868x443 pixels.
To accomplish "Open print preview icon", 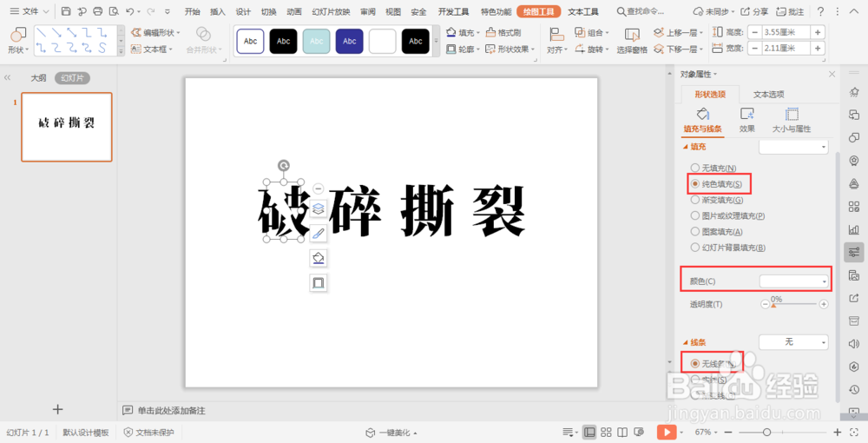I will click(114, 11).
